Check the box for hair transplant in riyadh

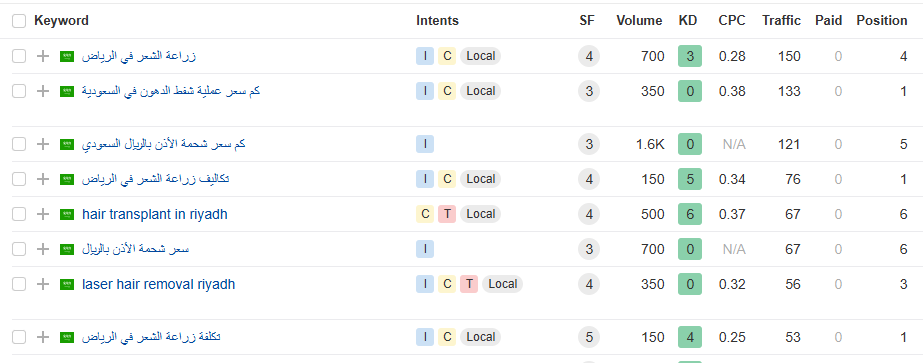(19, 214)
